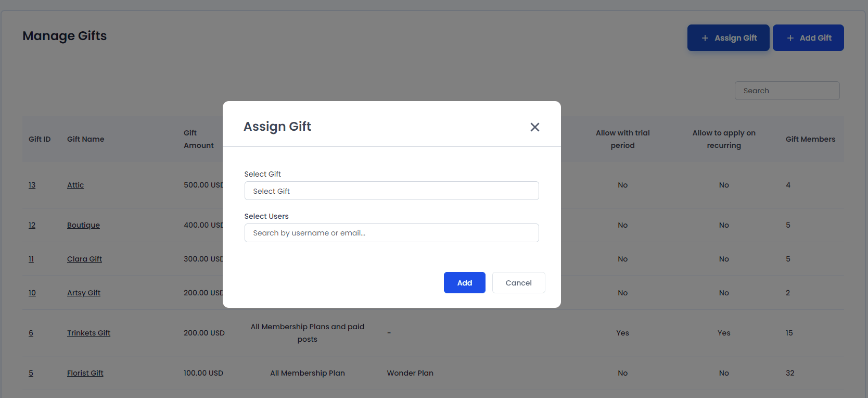
Task: Open the Artsy Gift link
Action: point(84,293)
